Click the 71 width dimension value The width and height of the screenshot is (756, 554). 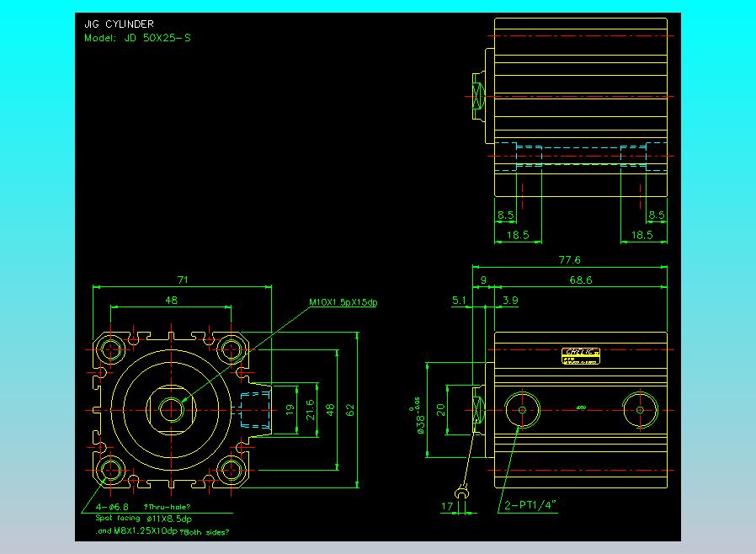(x=183, y=280)
